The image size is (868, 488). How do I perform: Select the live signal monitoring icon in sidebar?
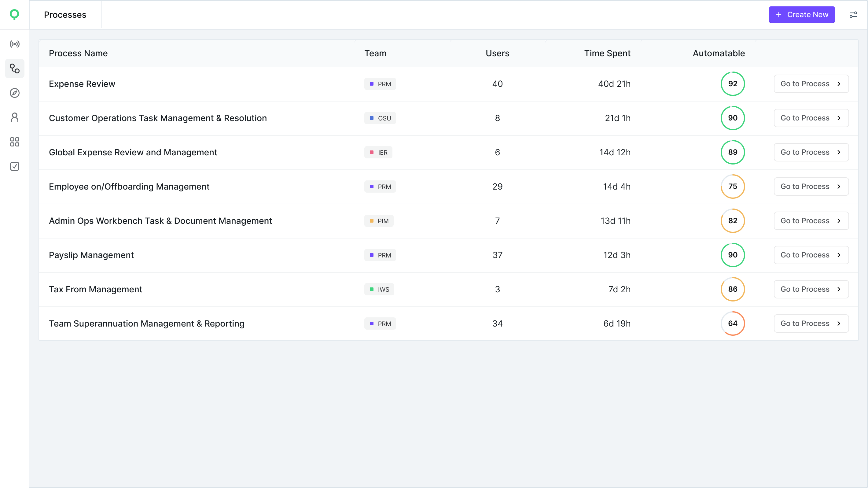[14, 44]
